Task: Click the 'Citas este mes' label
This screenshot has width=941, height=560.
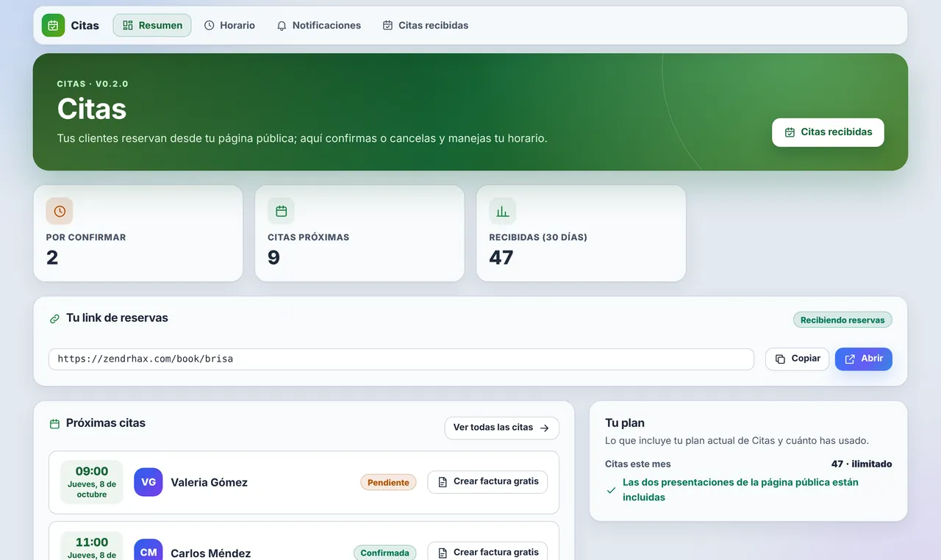Action: (638, 464)
